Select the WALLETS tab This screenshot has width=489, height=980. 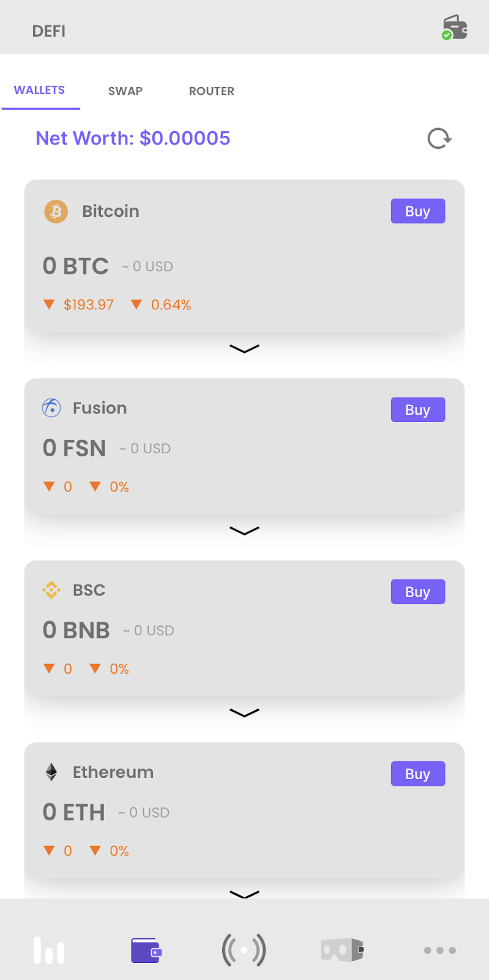(x=40, y=90)
